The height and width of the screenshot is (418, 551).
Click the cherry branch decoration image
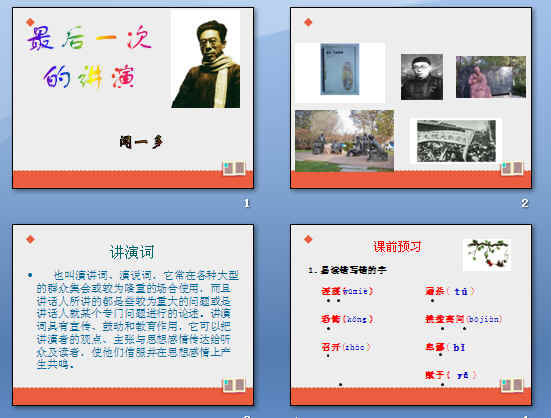(x=487, y=255)
